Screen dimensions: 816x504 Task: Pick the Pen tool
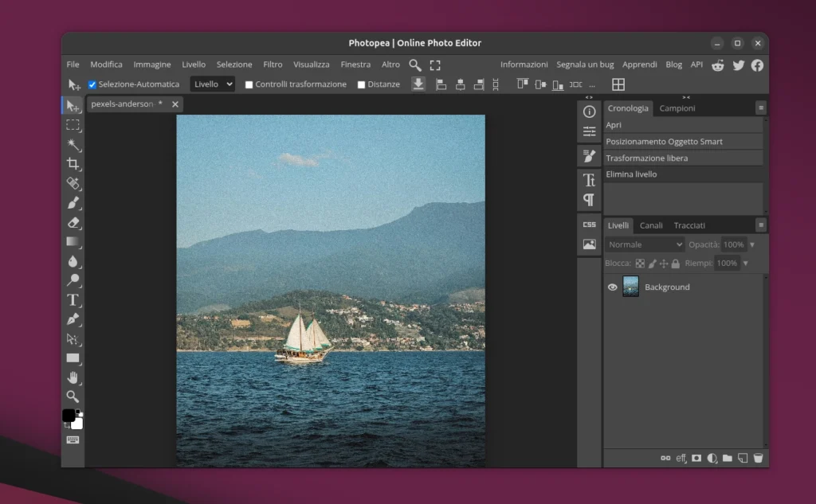tap(73, 319)
